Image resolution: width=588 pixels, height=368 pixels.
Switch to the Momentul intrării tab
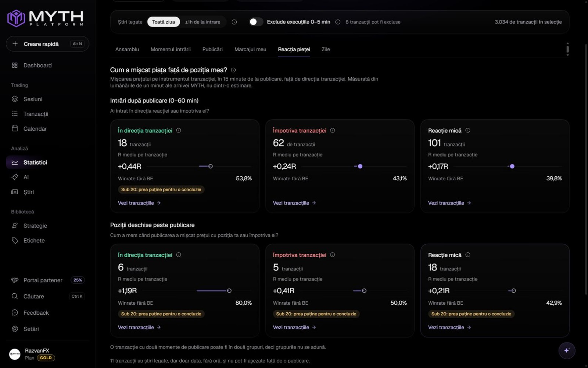(171, 49)
